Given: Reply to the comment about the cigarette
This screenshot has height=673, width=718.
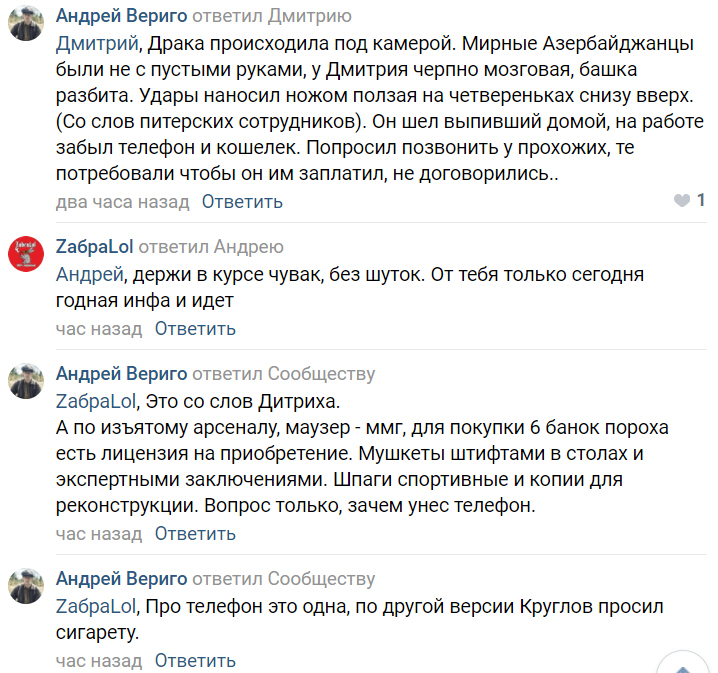Looking at the screenshot, I should tap(195, 661).
